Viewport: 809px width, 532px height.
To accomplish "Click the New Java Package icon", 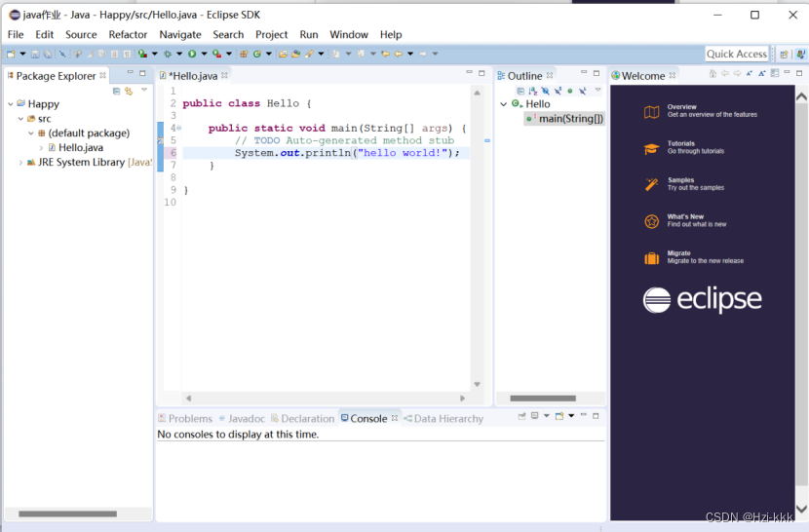I will pos(244,54).
